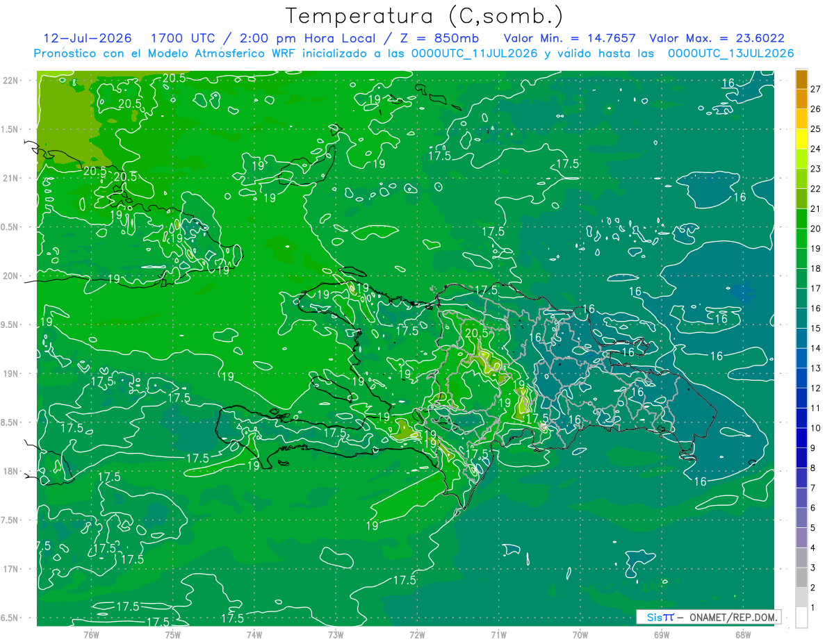Image resolution: width=834 pixels, height=644 pixels.
Task: Click the "18N" latitude axis label
Action: pos(11,471)
